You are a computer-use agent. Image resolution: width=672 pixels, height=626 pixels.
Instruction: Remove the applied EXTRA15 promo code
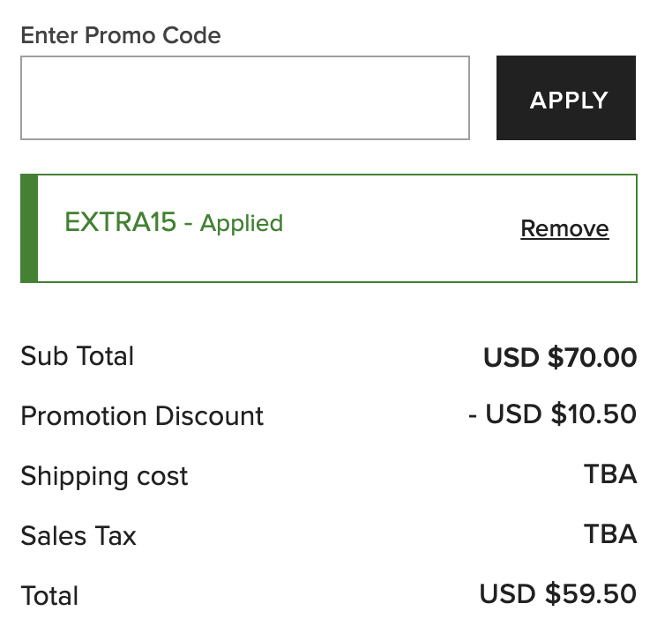(564, 229)
